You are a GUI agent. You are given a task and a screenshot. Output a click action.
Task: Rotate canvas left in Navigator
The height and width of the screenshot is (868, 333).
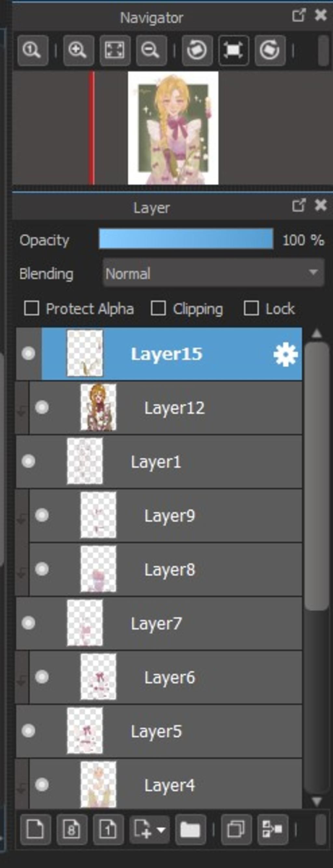[197, 50]
